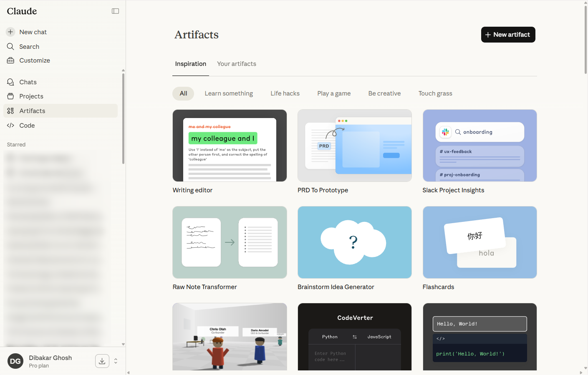Click the Customize briefcase icon
The height and width of the screenshot is (375, 588).
coord(10,60)
